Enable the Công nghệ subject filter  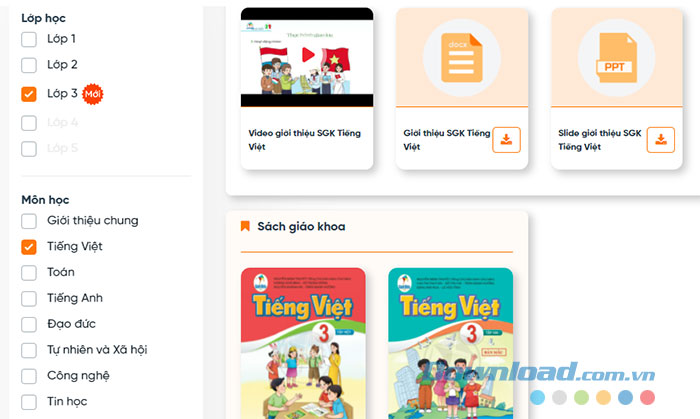pos(29,376)
